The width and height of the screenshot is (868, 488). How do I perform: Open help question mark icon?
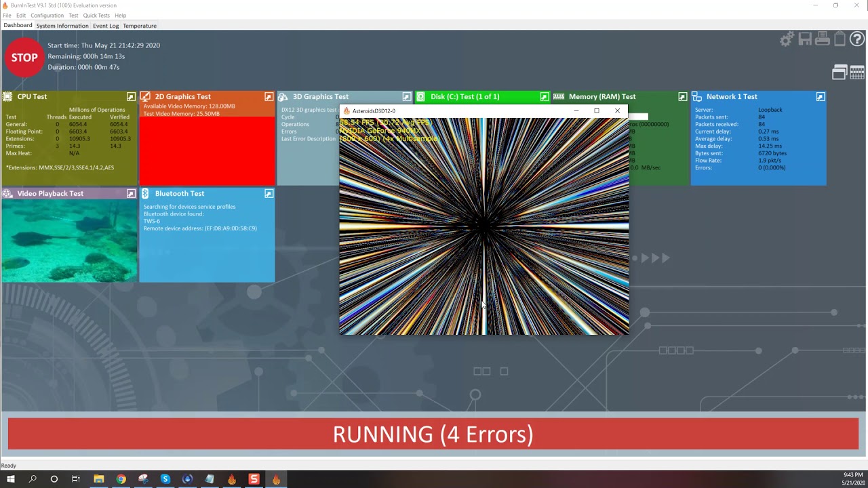(857, 39)
